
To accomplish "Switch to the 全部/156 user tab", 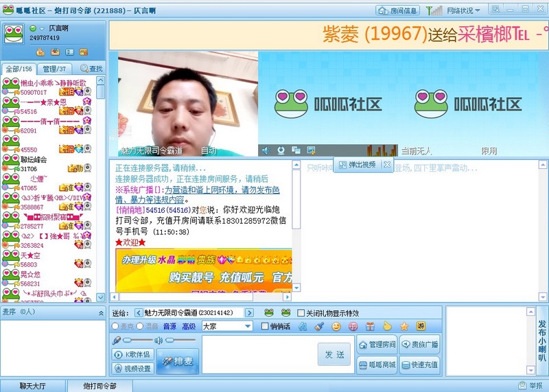I will 19,69.
